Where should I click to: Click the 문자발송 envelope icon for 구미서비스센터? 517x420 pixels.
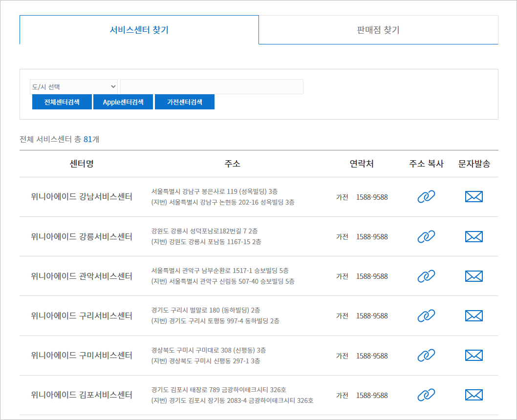pos(474,355)
